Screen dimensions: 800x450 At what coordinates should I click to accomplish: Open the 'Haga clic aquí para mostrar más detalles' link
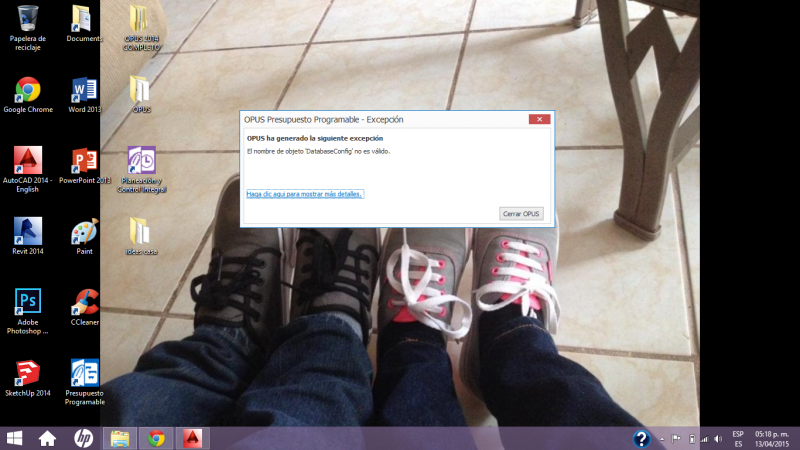304,194
